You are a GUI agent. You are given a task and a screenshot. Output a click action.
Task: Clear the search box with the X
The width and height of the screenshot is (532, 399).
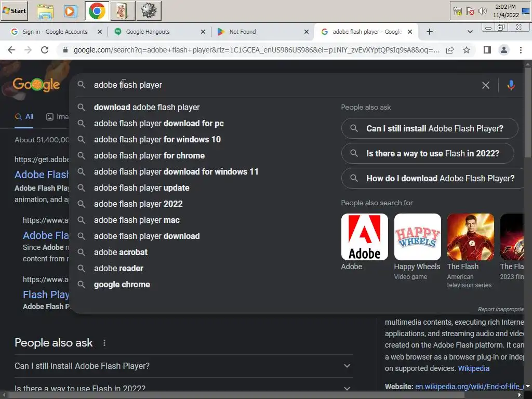[486, 85]
